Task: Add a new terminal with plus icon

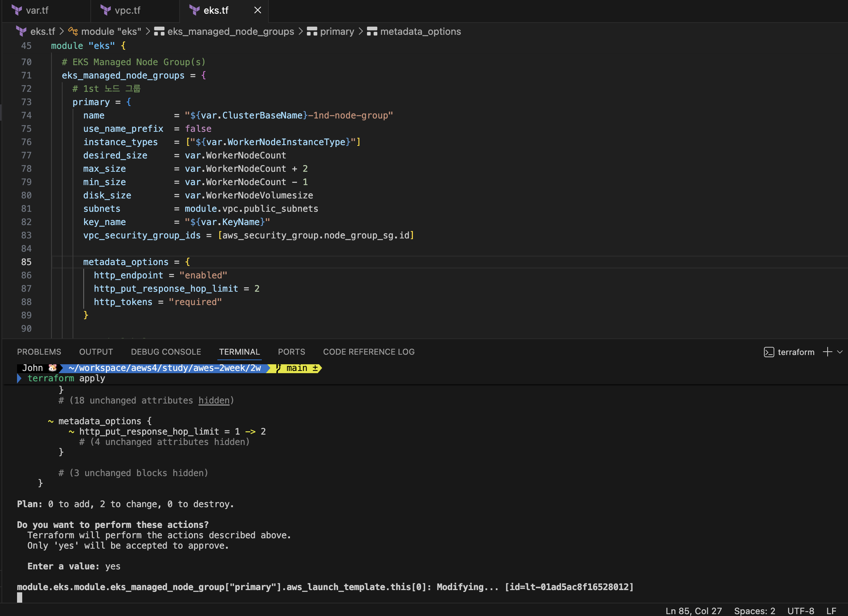Action: (x=827, y=352)
